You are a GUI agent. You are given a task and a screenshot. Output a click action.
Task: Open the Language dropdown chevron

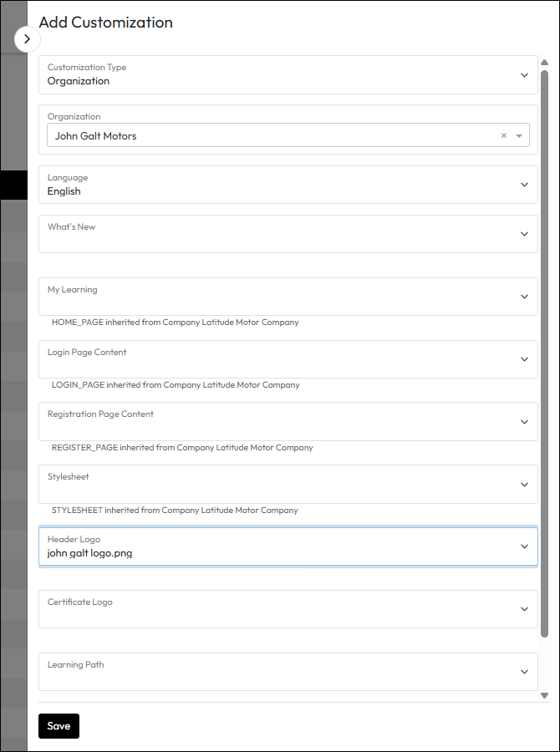(524, 185)
